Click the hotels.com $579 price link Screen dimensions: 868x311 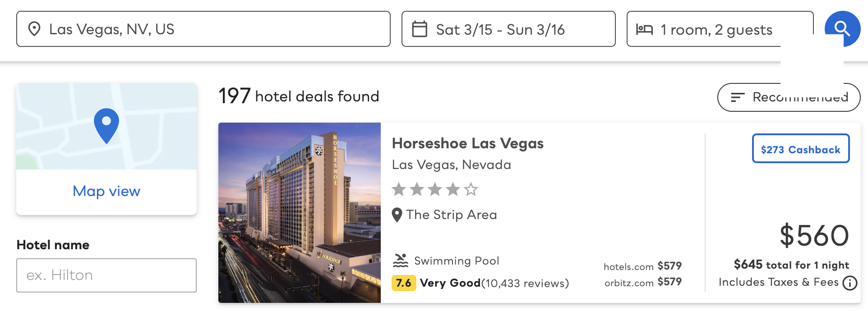click(643, 266)
